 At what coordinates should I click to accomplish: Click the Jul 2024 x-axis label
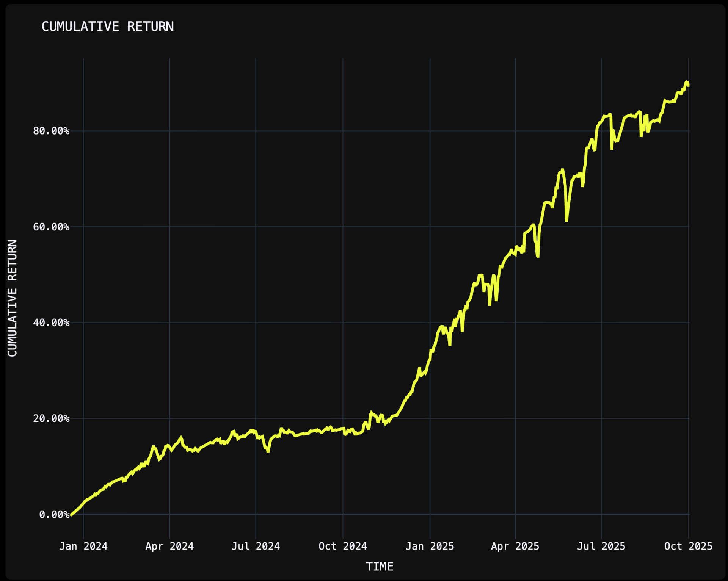point(256,546)
